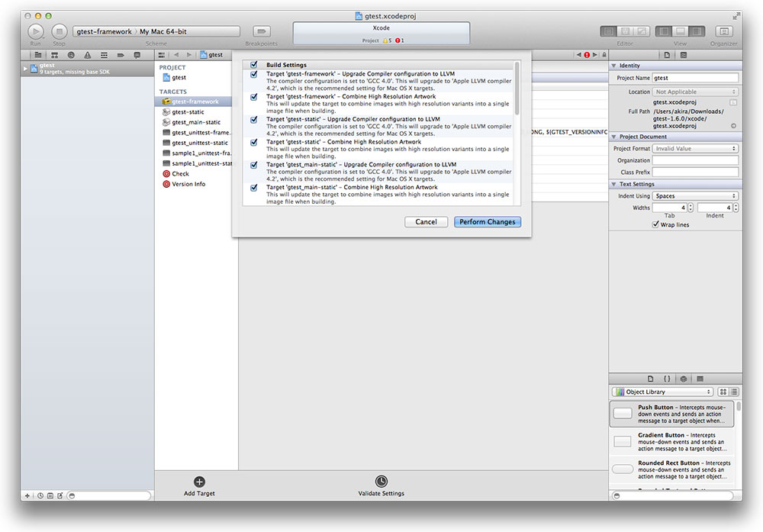Click the Validate Settings button
The image size is (763, 532).
point(381,486)
